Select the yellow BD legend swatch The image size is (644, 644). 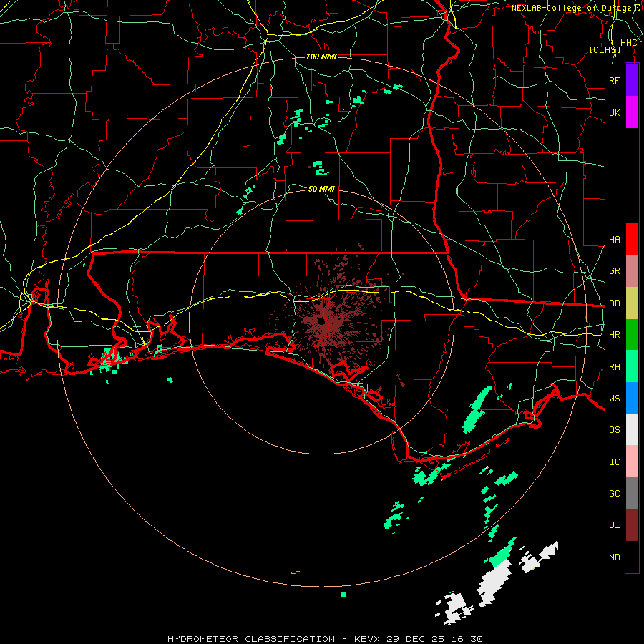632,303
